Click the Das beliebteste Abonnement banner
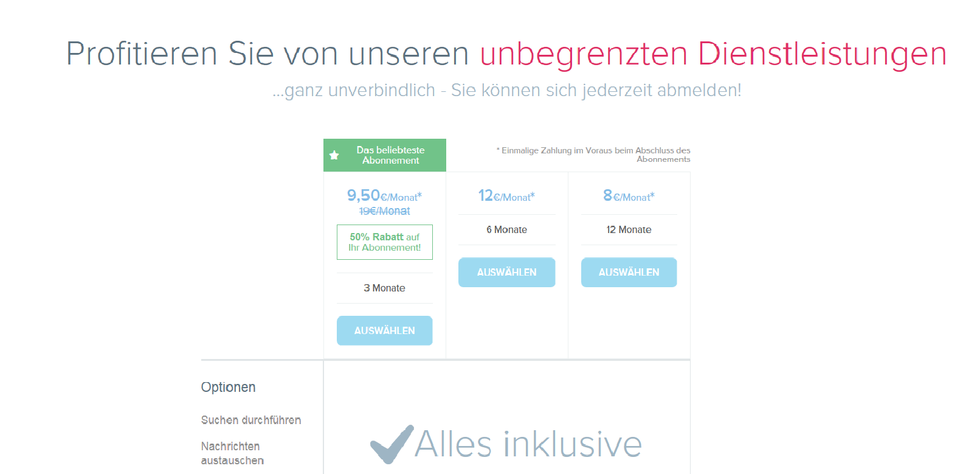The width and height of the screenshot is (980, 474). [x=390, y=155]
